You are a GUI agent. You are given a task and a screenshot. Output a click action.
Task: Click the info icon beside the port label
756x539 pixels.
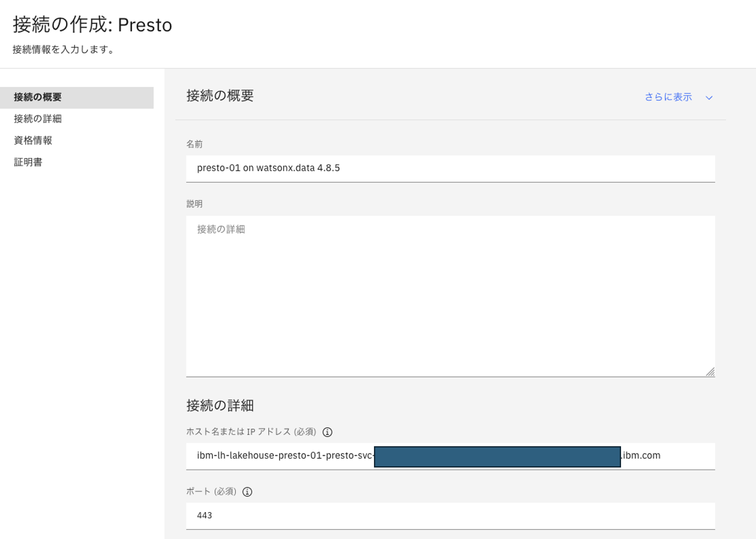tap(247, 492)
